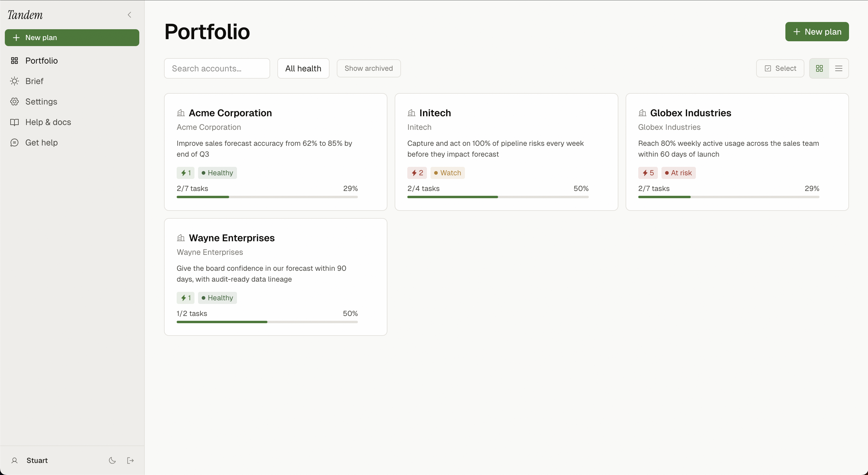Click the building icon on Wayne Enterprises card

pos(181,238)
